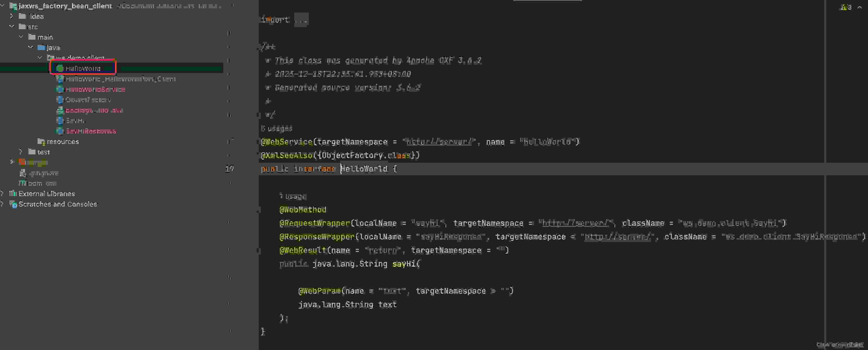Click the 'Apache CXF 3.6.2' comment line
The width and height of the screenshot is (868, 350).
pyautogui.click(x=373, y=61)
